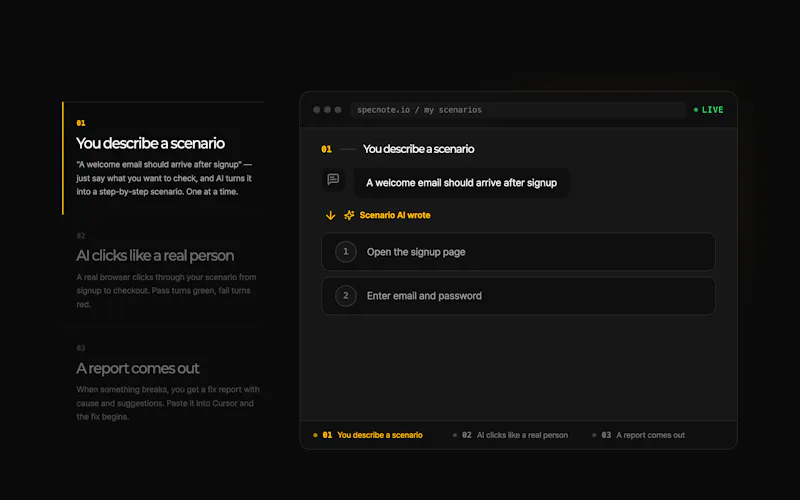
Task: Click the sparkle icon next to 'Scenario AI wrote'
Action: click(349, 215)
